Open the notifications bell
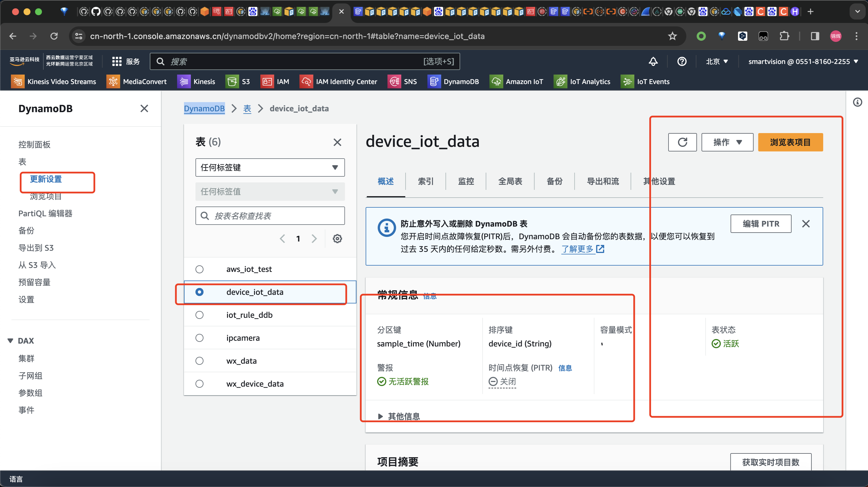This screenshot has height=487, width=868. [x=653, y=61]
